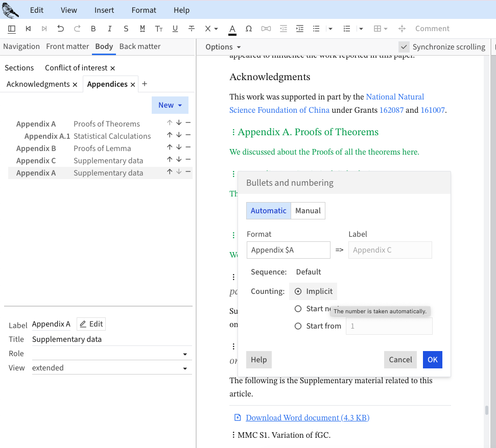496x448 pixels.
Task: Open the Format menu
Action: point(144,10)
